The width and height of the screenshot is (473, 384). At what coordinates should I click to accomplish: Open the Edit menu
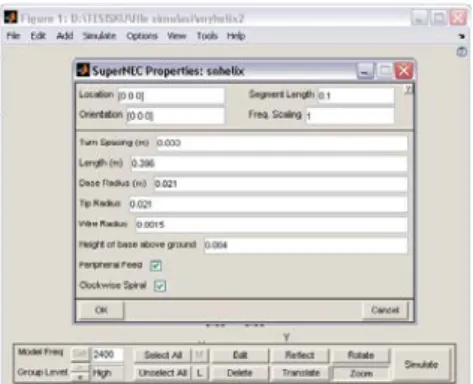click(x=38, y=36)
